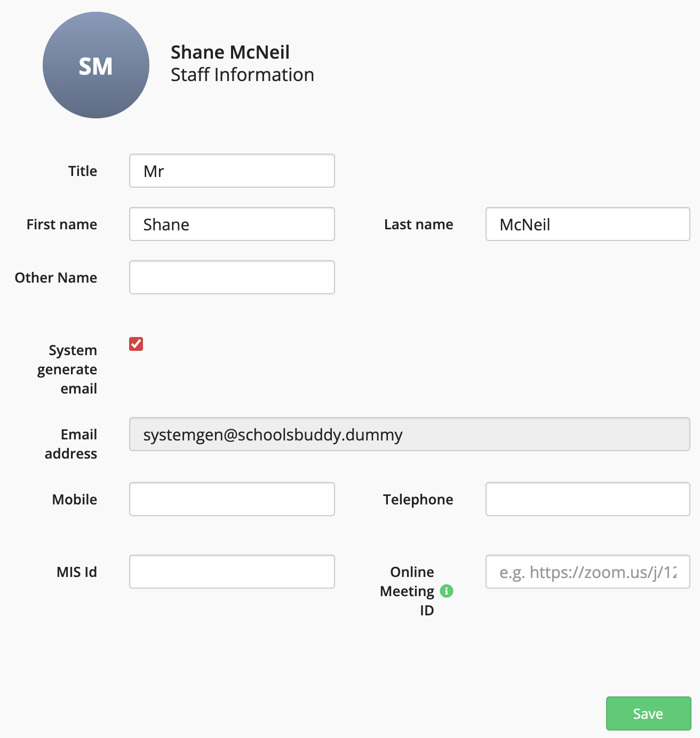Click the Title field label
The image size is (700, 738).
click(x=82, y=171)
